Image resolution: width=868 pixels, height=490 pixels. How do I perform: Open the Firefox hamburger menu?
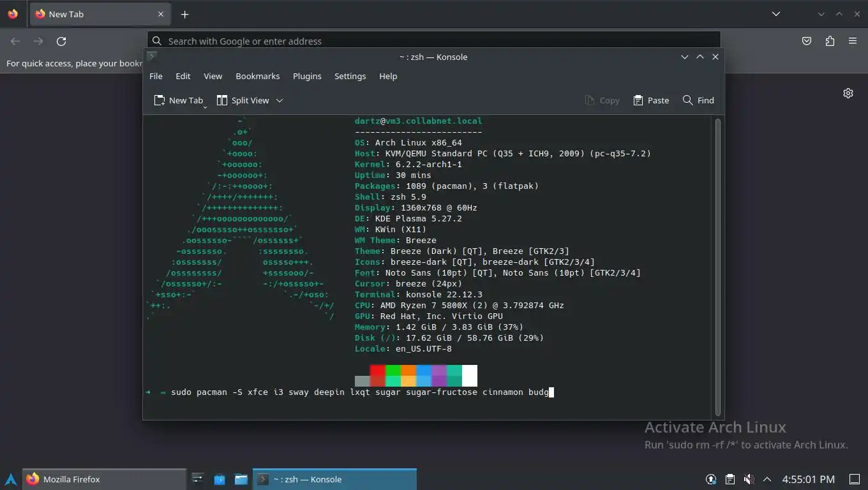853,41
